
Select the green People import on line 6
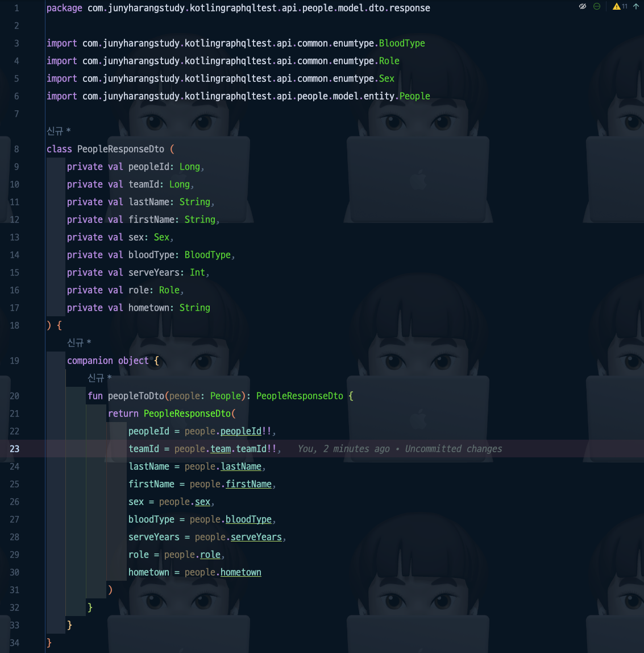tap(415, 96)
